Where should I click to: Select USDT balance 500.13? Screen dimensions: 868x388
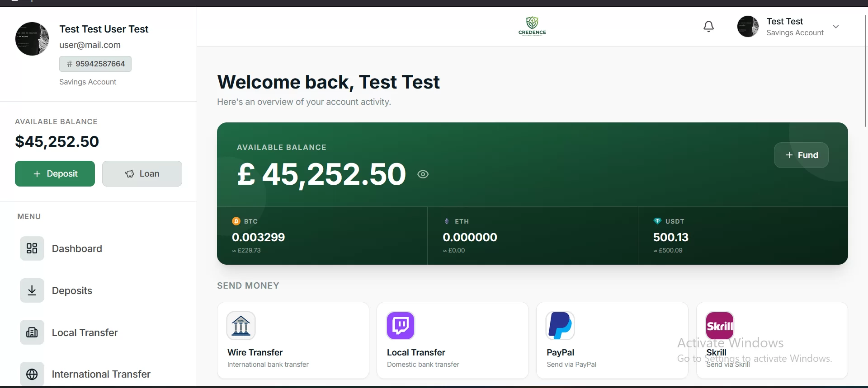[671, 237]
